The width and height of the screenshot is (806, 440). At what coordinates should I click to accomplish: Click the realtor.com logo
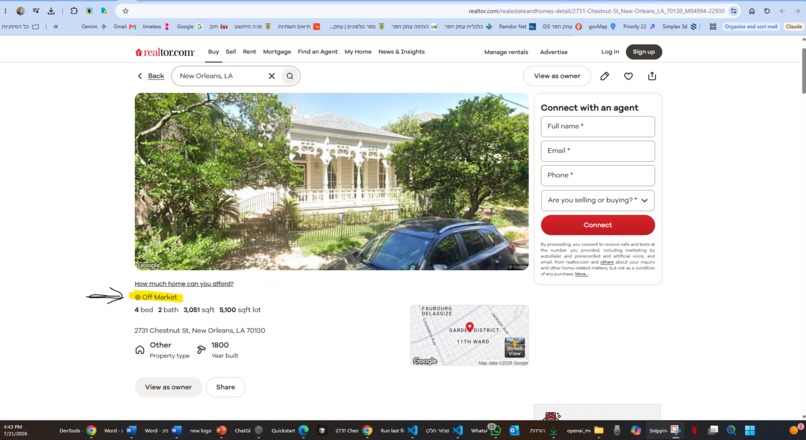(164, 52)
